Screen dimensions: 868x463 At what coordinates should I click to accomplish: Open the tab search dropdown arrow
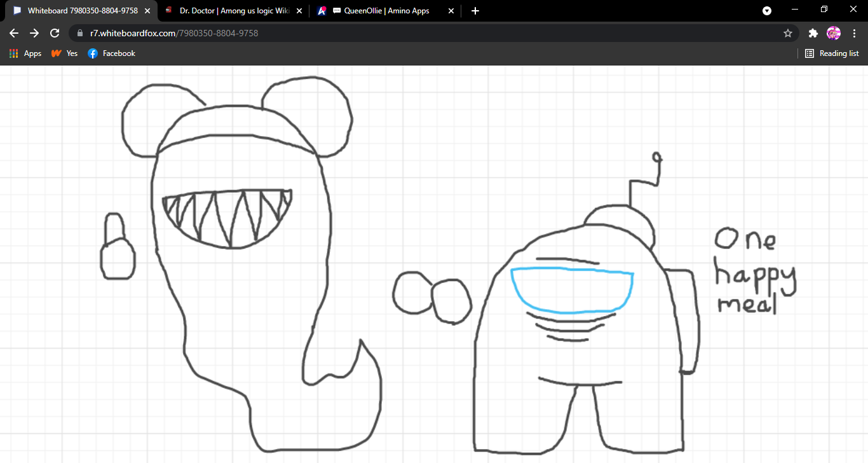767,11
